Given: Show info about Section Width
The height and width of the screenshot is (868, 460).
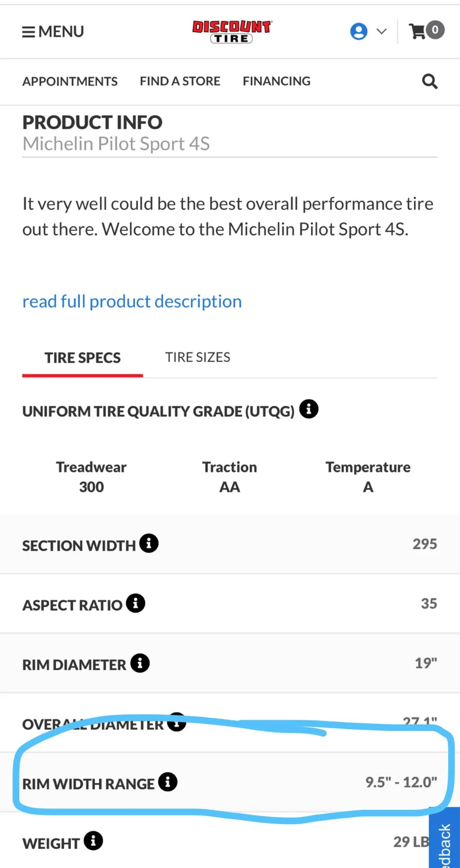Looking at the screenshot, I should 149,543.
